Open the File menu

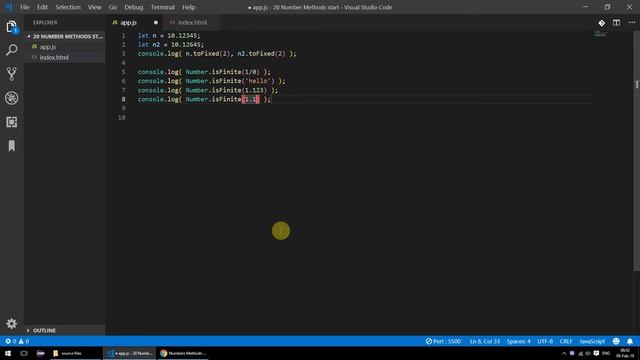25,7
